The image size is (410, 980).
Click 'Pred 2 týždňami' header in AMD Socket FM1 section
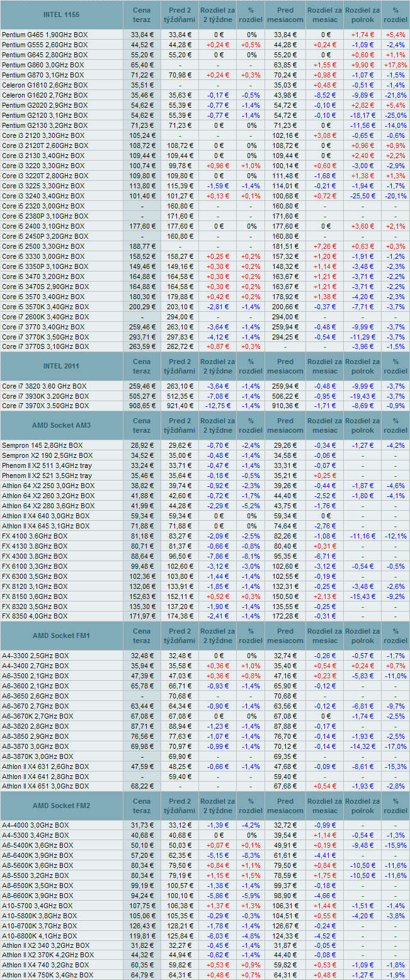180,636
